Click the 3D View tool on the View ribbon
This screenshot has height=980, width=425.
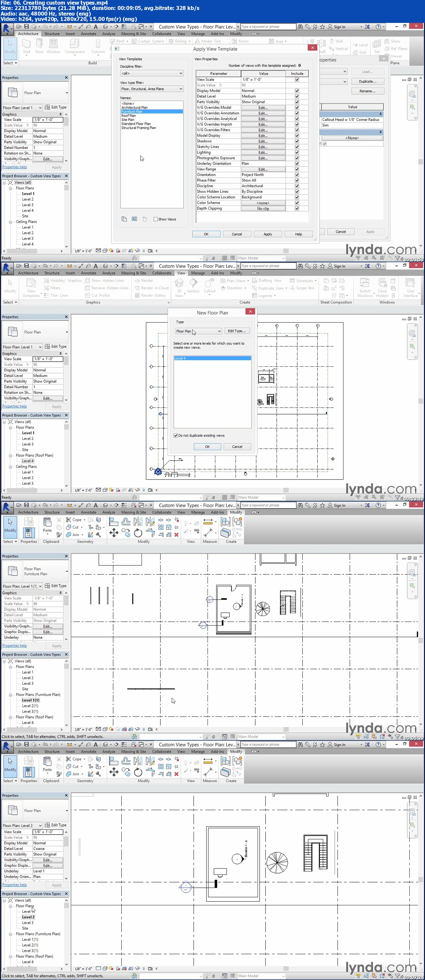[x=179, y=288]
